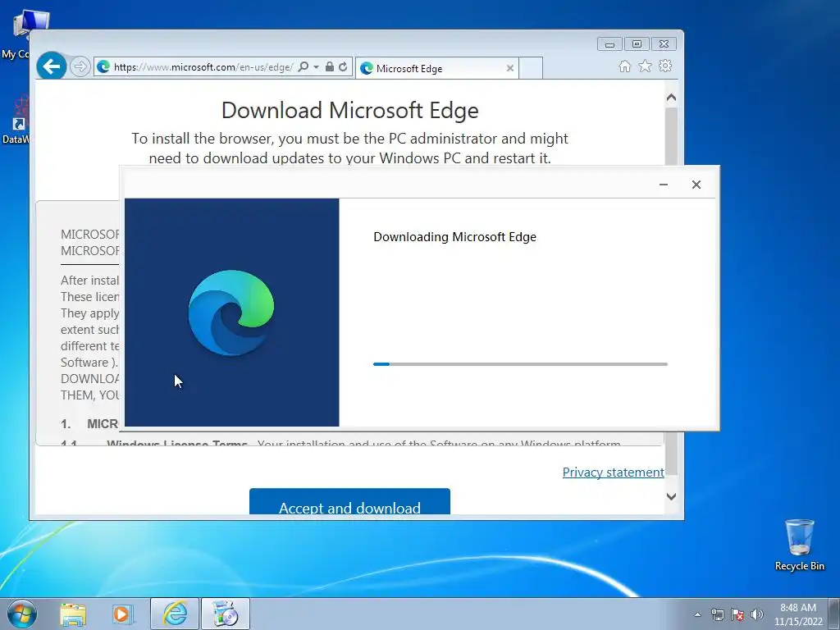Open the Privacy statement link

[x=614, y=472]
